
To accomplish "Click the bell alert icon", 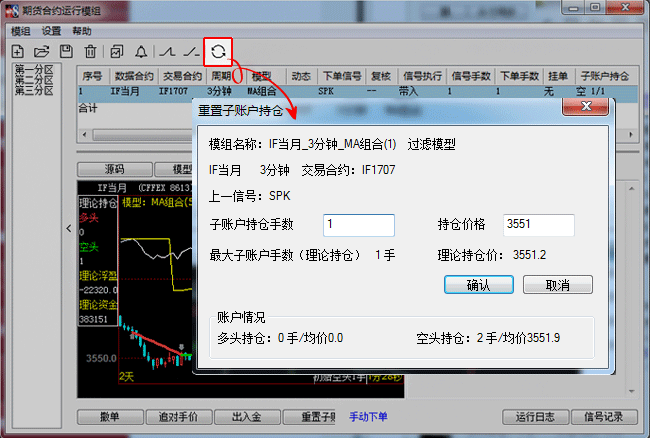I will (x=141, y=51).
